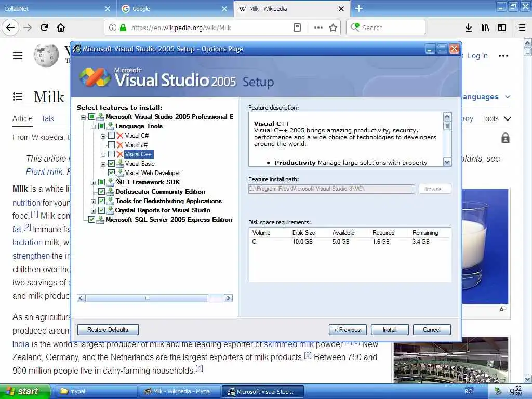
Task: Uncheck Tools for Redistributing Applications checkbox
Action: (x=101, y=201)
